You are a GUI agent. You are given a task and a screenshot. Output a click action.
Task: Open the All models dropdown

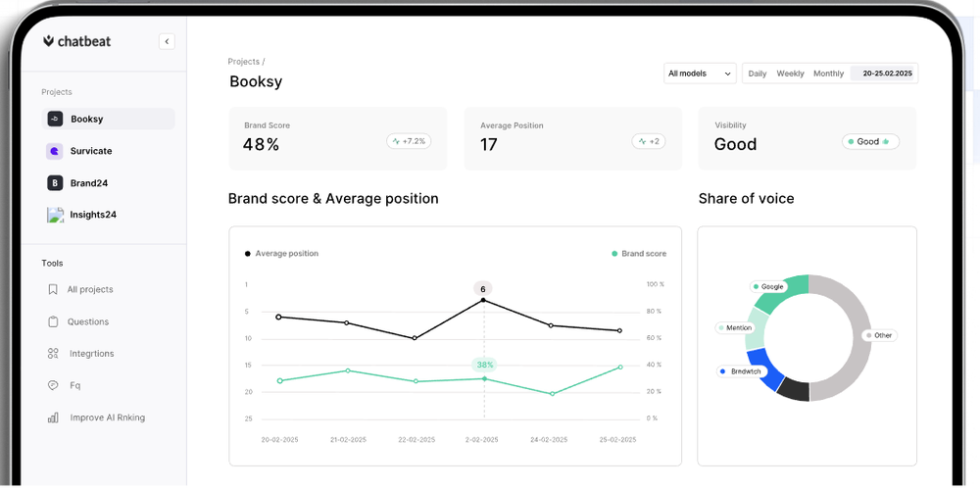tap(700, 74)
